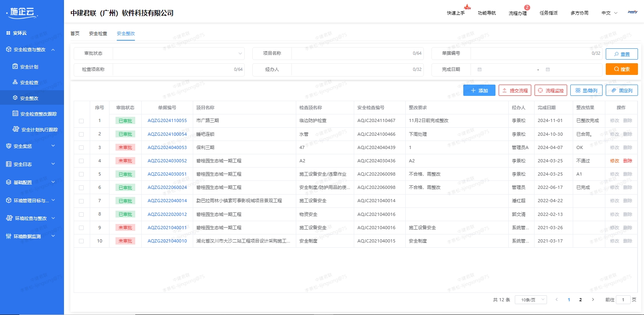Go to next page arrow
The image size is (644, 315).
[x=593, y=299]
